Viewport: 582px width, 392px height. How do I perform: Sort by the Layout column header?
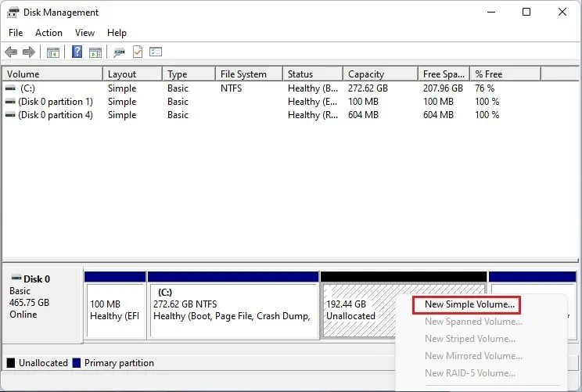tap(132, 74)
